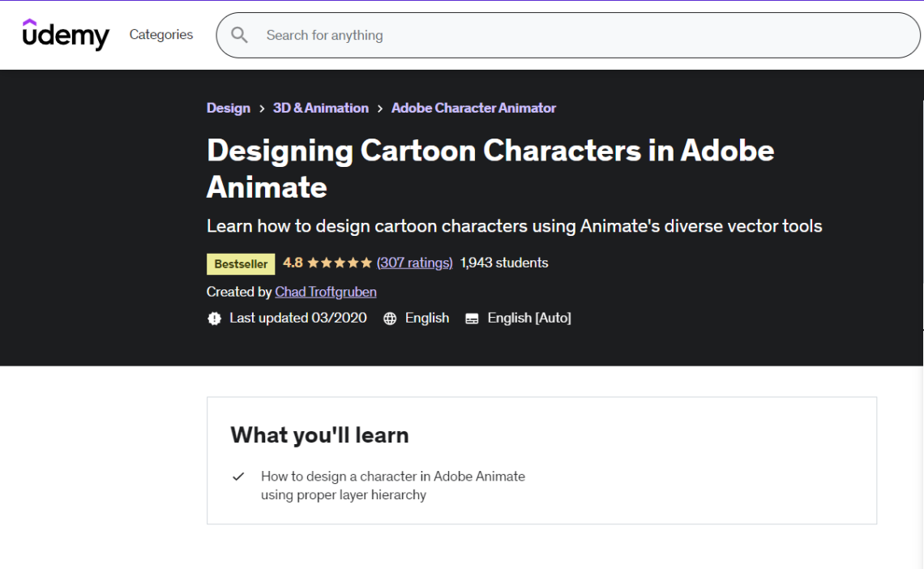
Task: Click the 4.8 rating score
Action: [292, 263]
